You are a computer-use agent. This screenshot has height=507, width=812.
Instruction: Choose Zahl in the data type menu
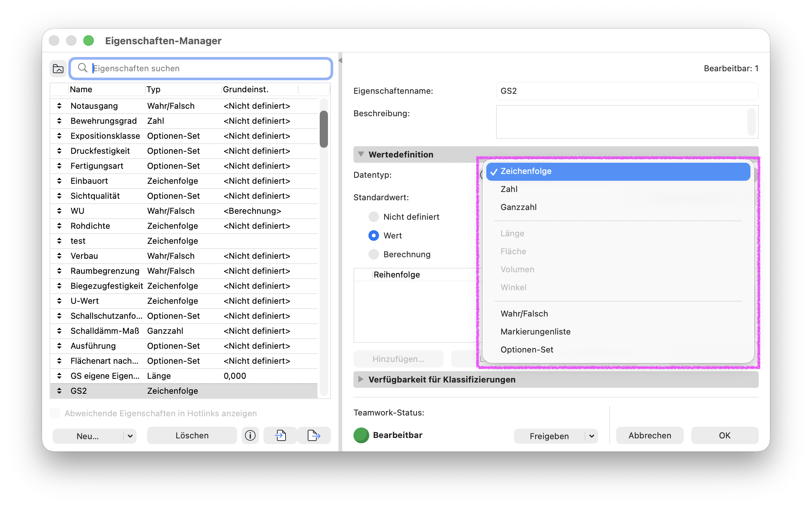(x=618, y=189)
